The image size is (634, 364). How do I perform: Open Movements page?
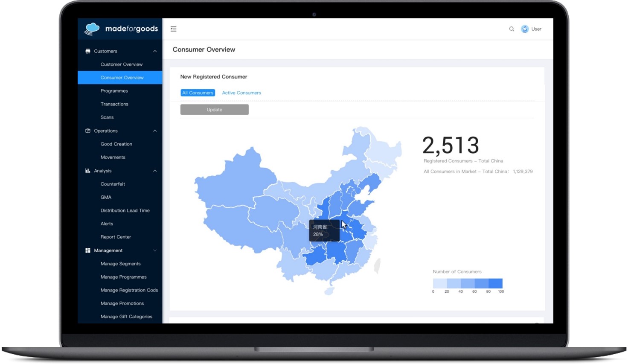tap(113, 157)
